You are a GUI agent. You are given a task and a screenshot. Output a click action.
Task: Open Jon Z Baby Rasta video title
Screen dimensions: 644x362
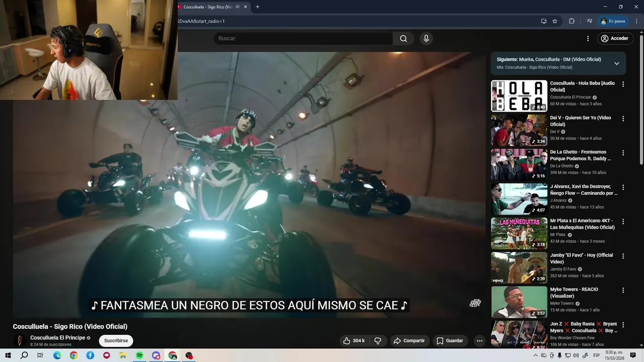point(584,327)
